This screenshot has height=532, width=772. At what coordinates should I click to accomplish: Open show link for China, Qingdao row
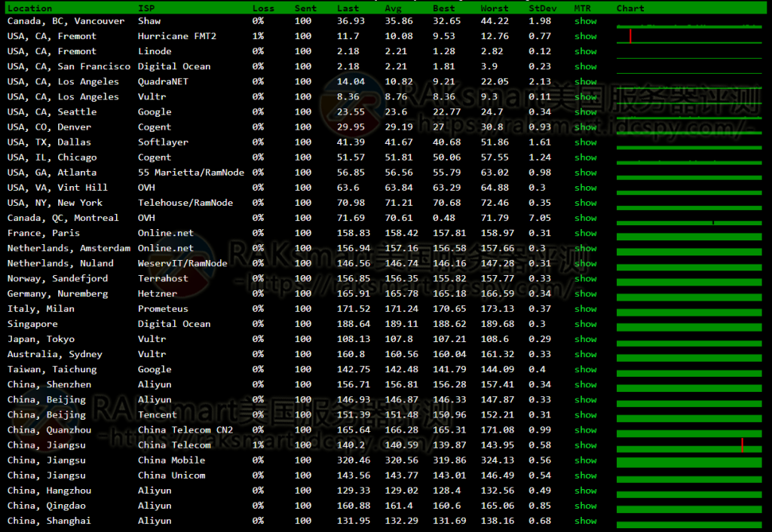pos(585,506)
